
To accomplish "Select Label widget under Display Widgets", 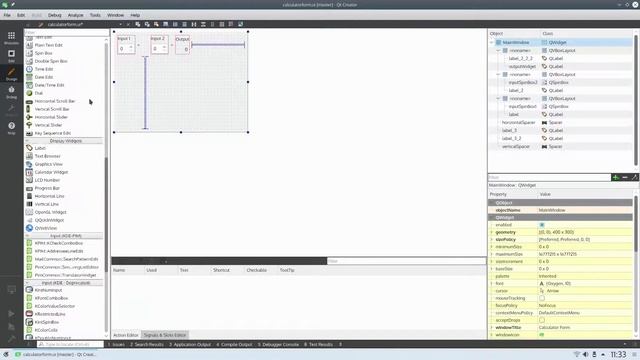I will coord(40,148).
